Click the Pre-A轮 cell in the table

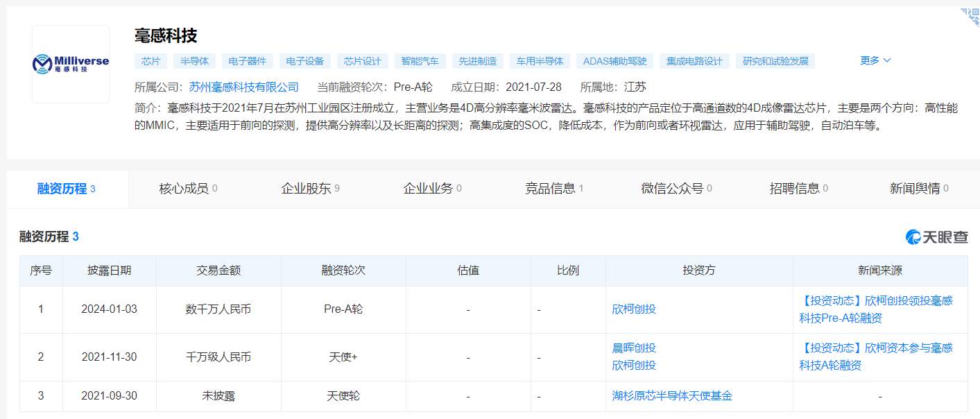click(343, 309)
